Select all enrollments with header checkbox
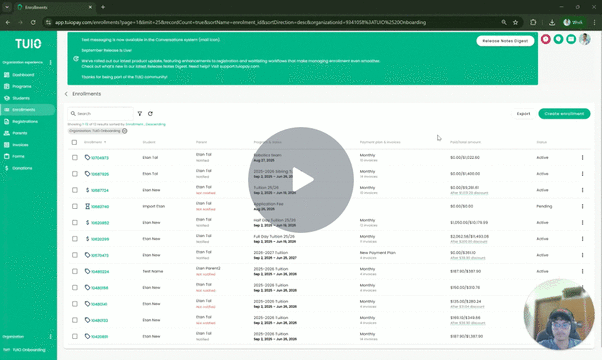Screen dimensions: 602x360 74,142
